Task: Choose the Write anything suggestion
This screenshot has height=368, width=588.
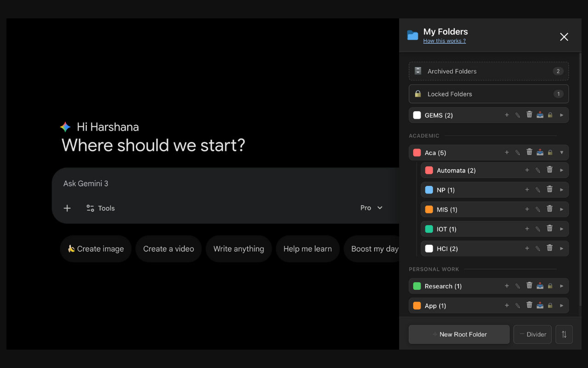Action: point(238,249)
